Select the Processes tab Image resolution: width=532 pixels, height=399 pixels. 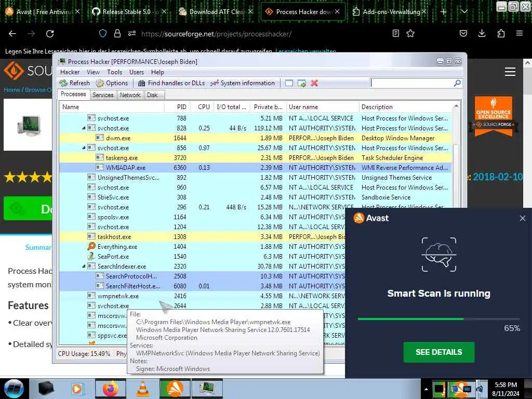pyautogui.click(x=73, y=95)
